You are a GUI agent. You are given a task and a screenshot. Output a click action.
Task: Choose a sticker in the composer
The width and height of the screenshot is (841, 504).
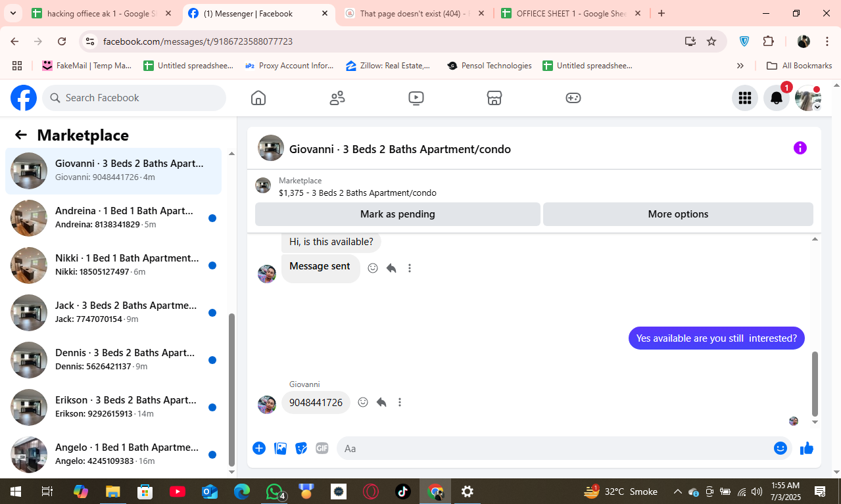(301, 448)
